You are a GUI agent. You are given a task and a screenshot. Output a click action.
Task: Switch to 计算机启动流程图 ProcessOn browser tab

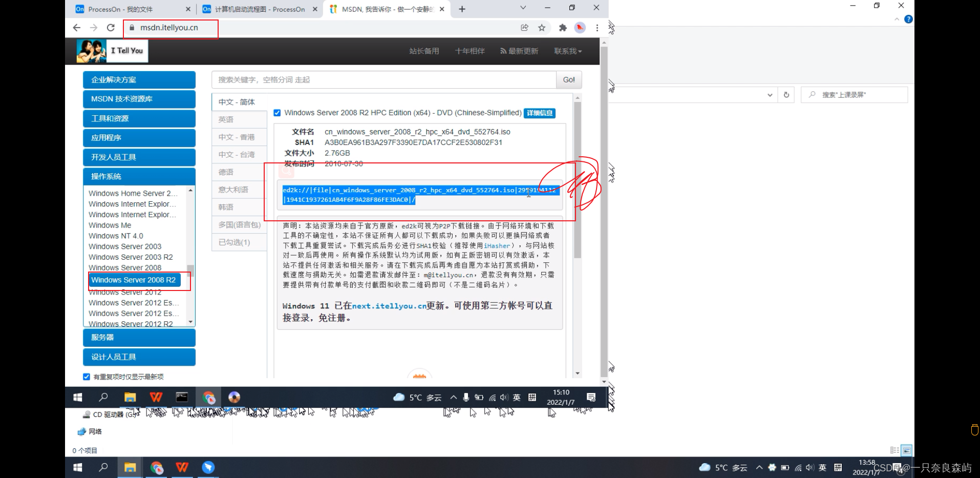[x=260, y=9]
